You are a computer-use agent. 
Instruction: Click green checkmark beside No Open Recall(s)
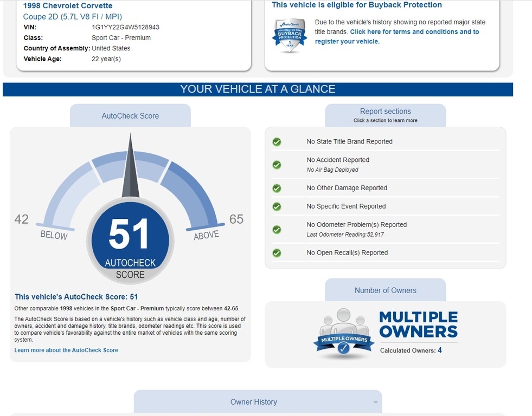point(277,253)
